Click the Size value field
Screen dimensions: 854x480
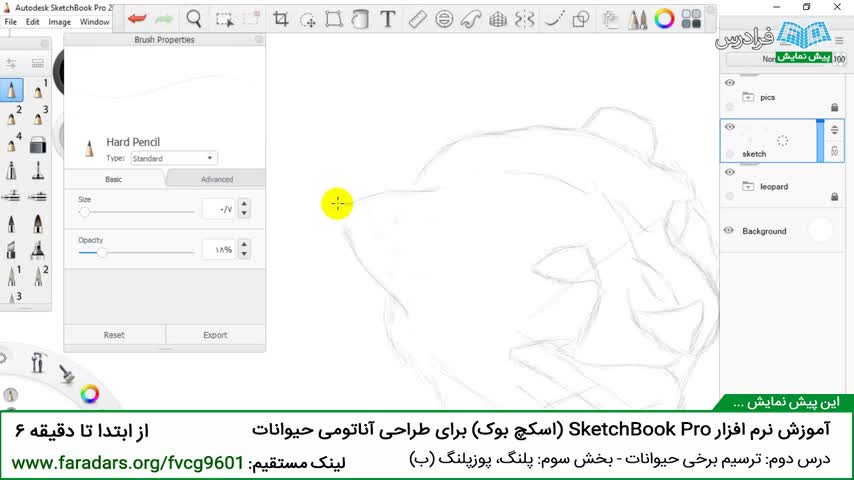click(218, 209)
